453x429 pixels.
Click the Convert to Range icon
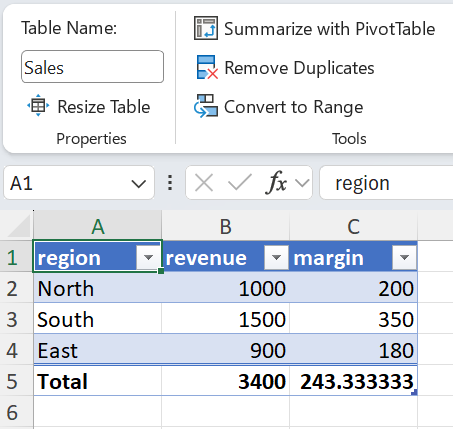tap(206, 106)
